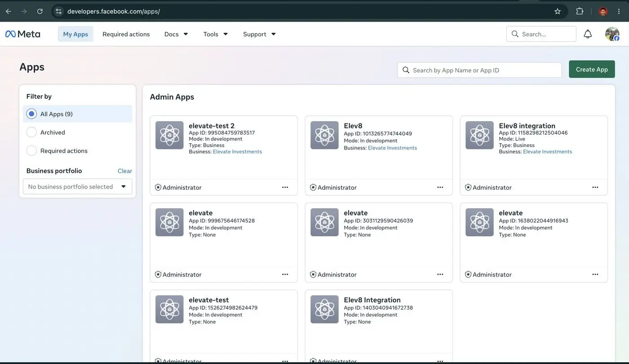Open the browser extensions puzzle icon
The image size is (629, 364).
coord(580,11)
